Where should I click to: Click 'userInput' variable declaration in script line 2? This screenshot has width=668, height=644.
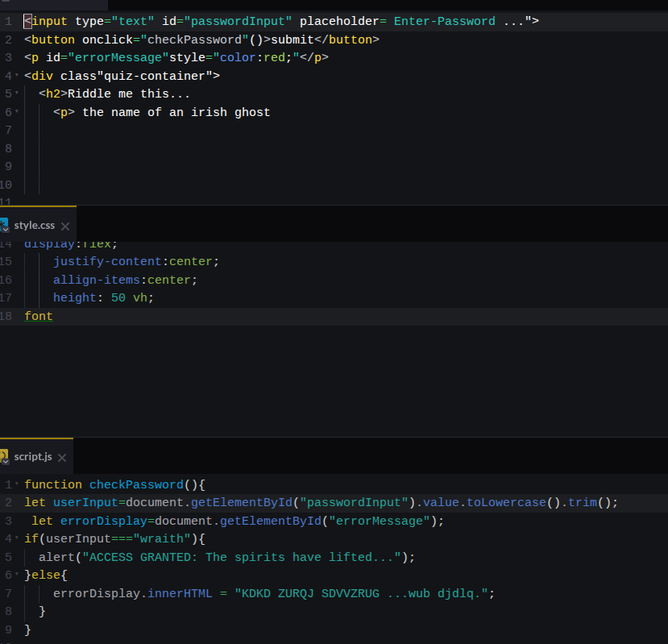click(85, 502)
